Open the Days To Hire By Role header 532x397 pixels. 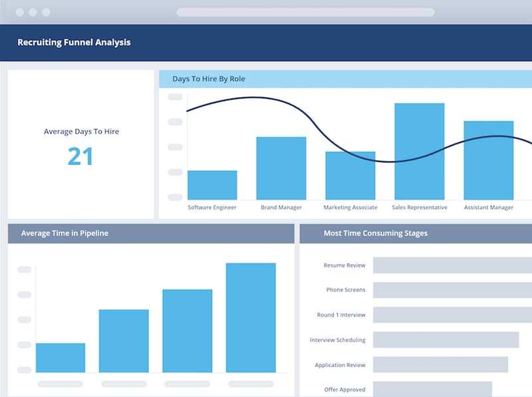pos(209,79)
